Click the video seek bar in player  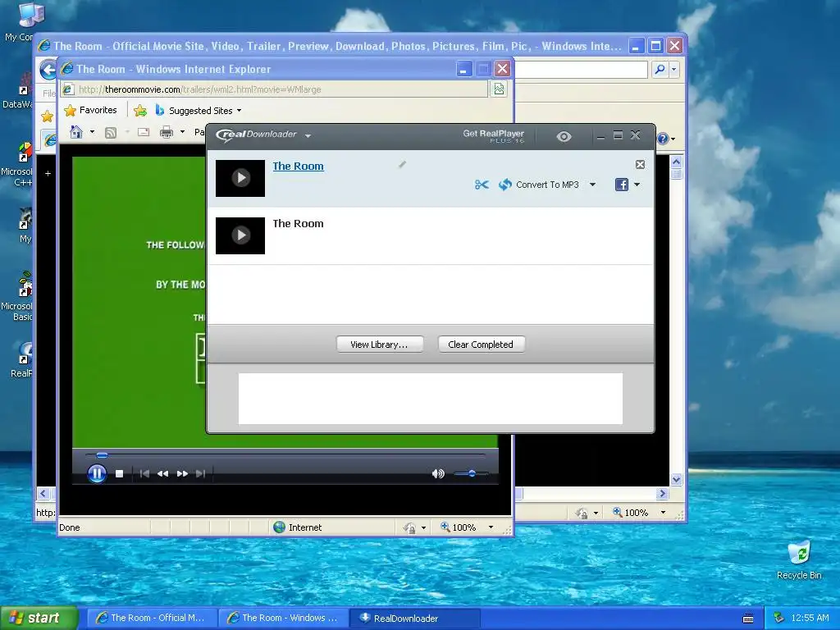pyautogui.click(x=285, y=455)
